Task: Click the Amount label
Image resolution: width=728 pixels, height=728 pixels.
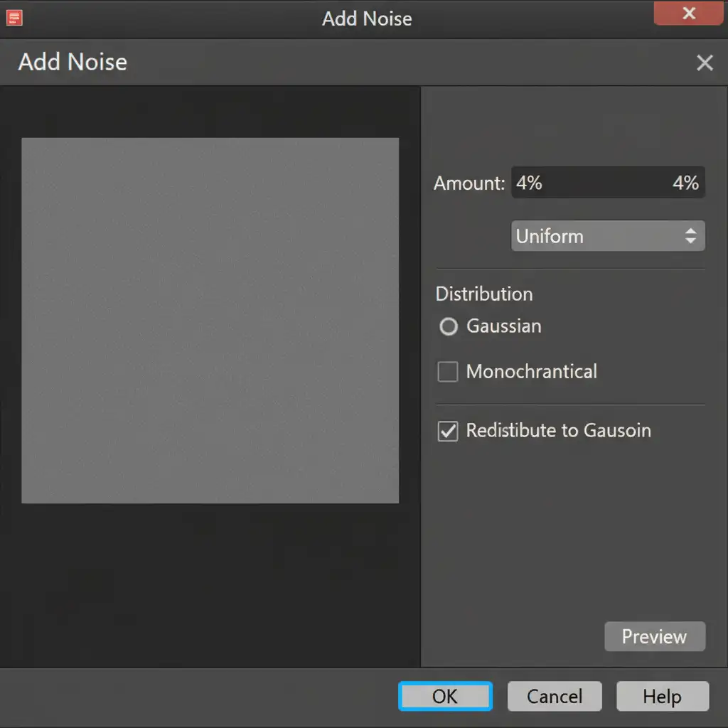Action: click(469, 183)
